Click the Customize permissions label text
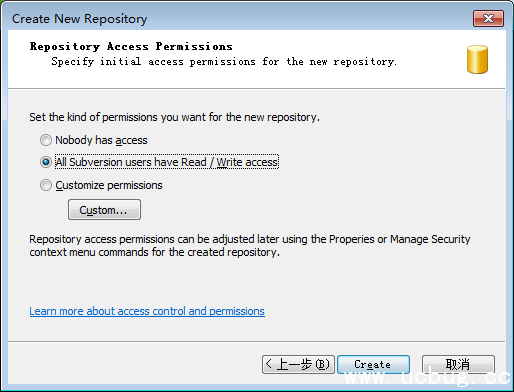The image size is (514, 392). point(109,185)
